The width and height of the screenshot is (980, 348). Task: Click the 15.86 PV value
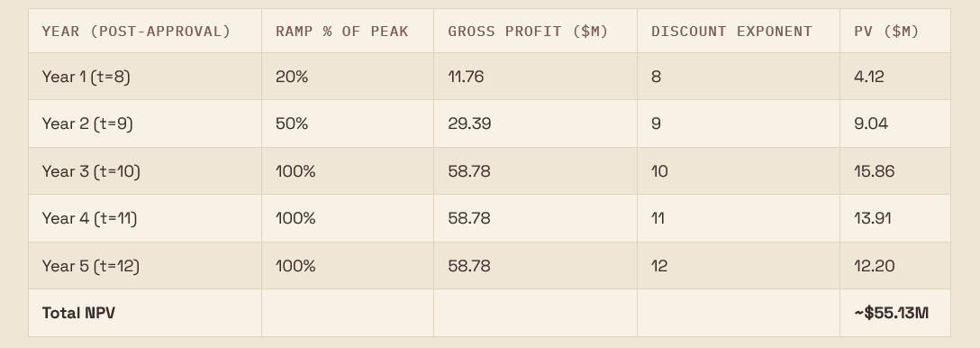(874, 171)
